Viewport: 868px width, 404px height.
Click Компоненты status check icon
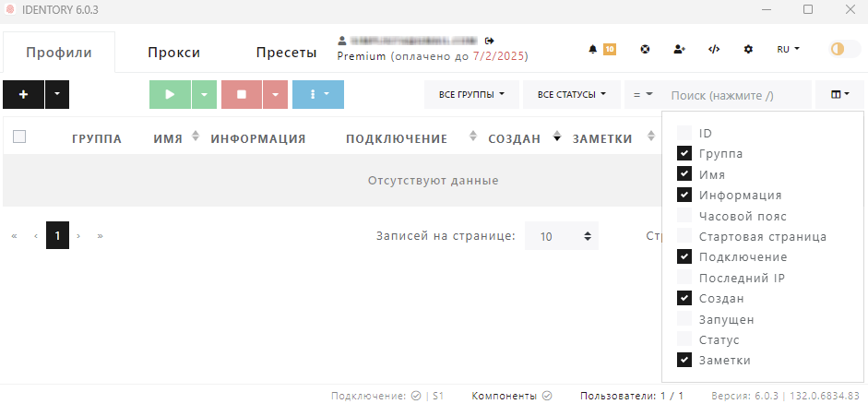[x=547, y=396]
